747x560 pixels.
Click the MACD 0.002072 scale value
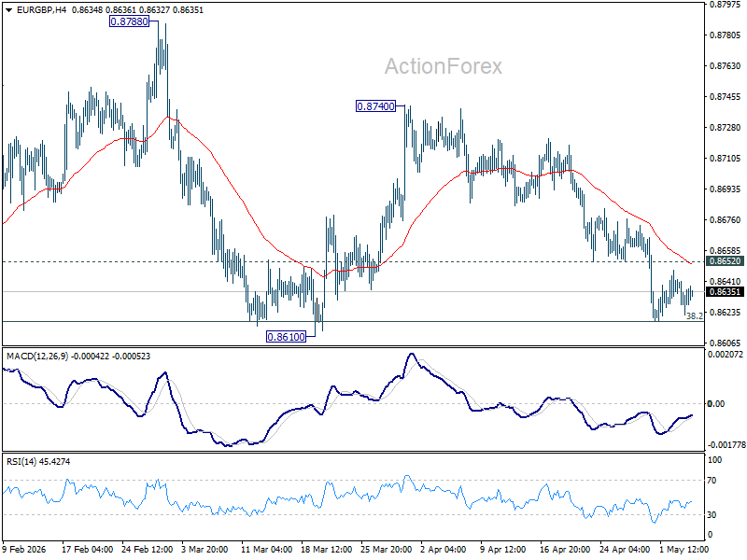[x=726, y=355]
